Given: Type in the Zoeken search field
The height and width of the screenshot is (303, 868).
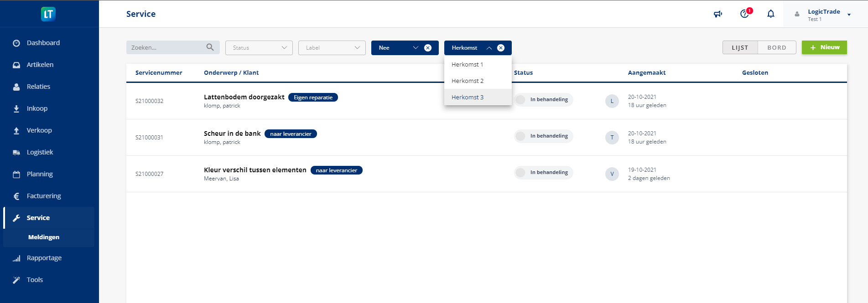Looking at the screenshot, I should point(166,48).
